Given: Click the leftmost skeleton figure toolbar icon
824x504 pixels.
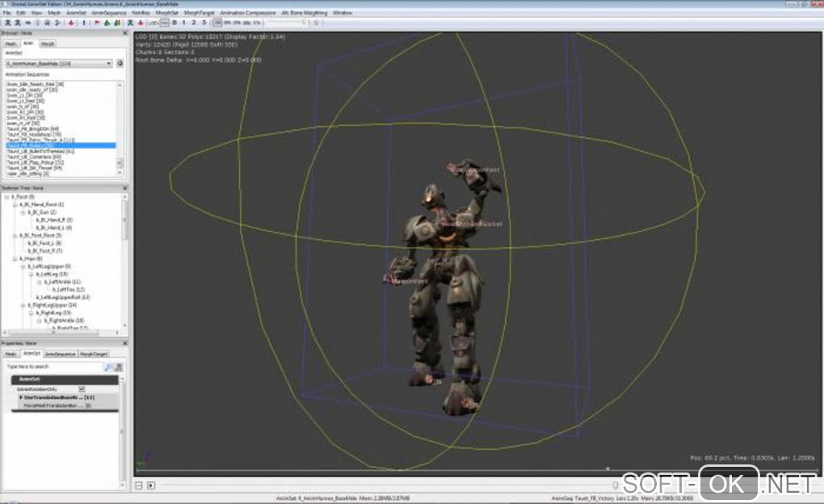Looking at the screenshot, I should click(8, 23).
